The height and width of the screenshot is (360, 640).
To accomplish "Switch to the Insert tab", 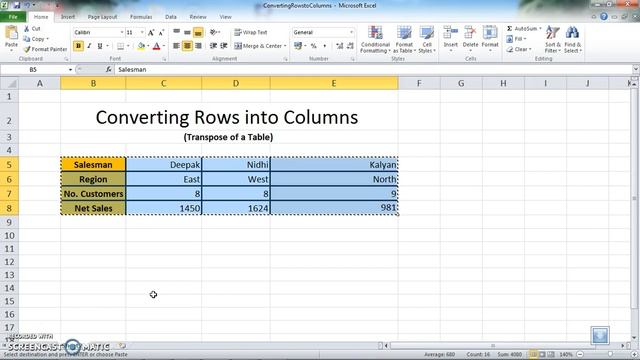I will coord(68,17).
